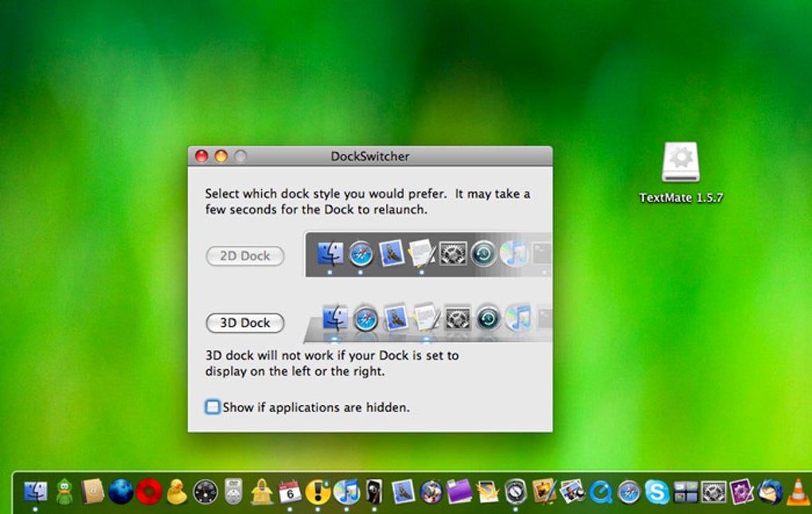Select the TextMate 1.5.7 disk on desktop
Image resolution: width=812 pixels, height=514 pixels.
pyautogui.click(x=681, y=173)
